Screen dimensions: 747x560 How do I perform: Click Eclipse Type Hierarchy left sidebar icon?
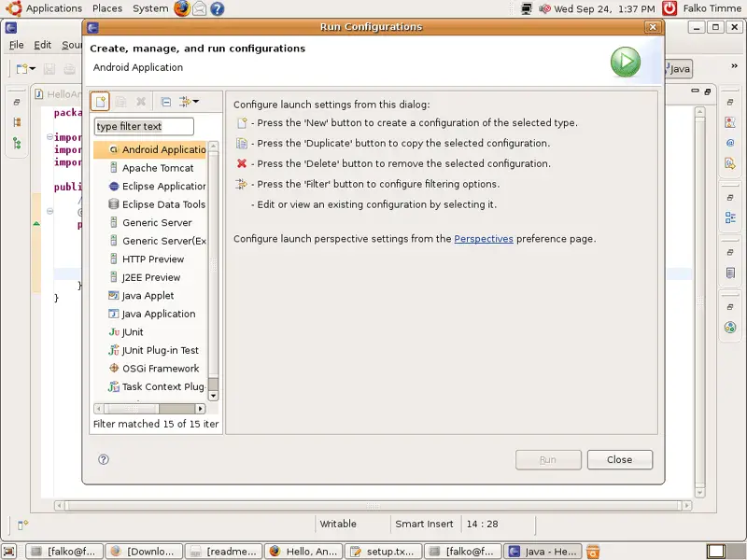[x=17, y=143]
